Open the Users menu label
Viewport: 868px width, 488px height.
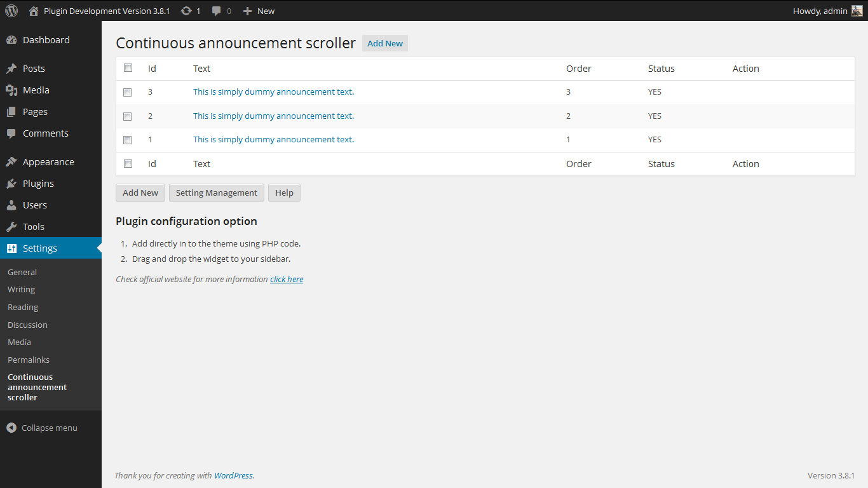tap(35, 205)
